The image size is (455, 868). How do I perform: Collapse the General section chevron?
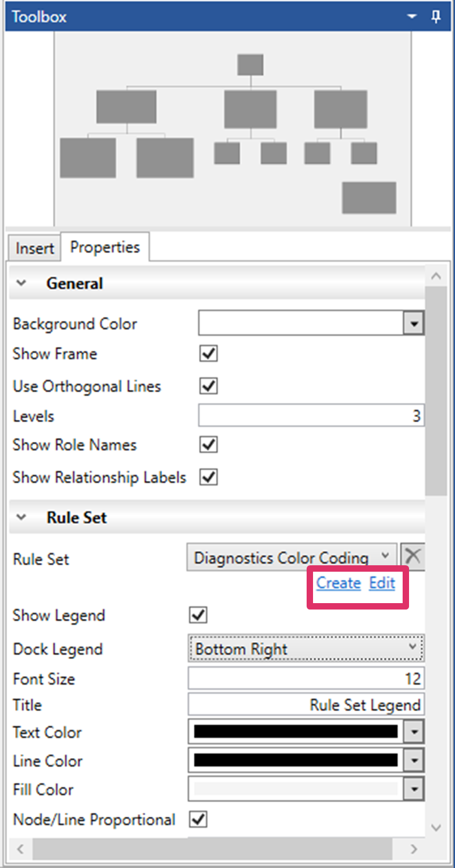pyautogui.click(x=22, y=284)
